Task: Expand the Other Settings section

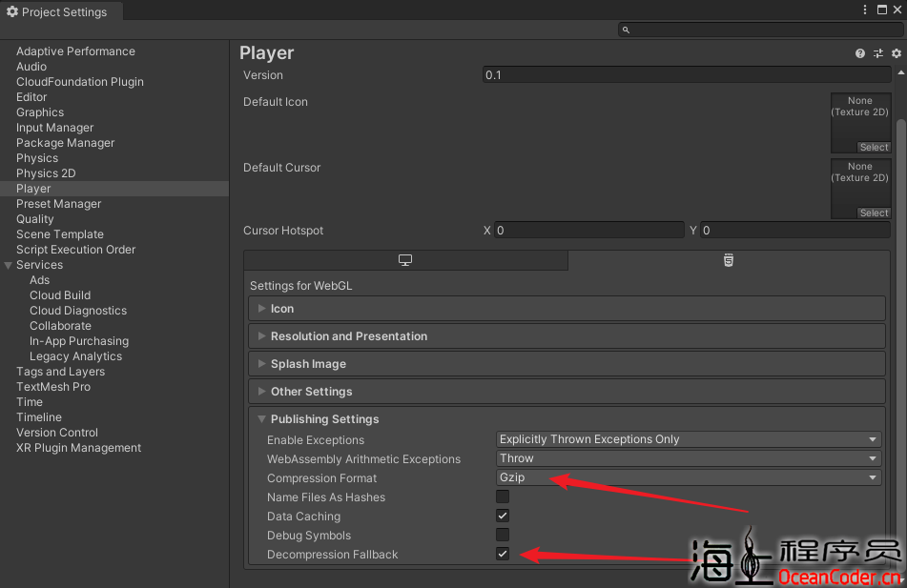Action: pos(261,391)
